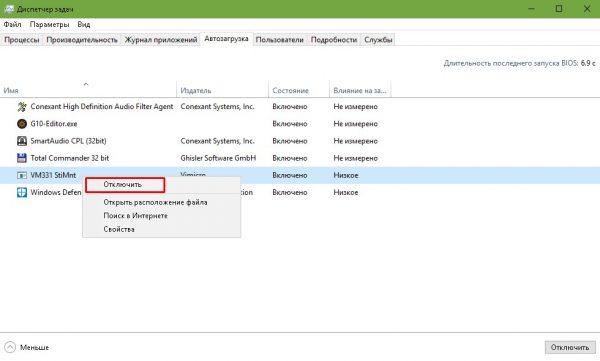
Task: Open the Журнал приложений tab
Action: pyautogui.click(x=161, y=40)
